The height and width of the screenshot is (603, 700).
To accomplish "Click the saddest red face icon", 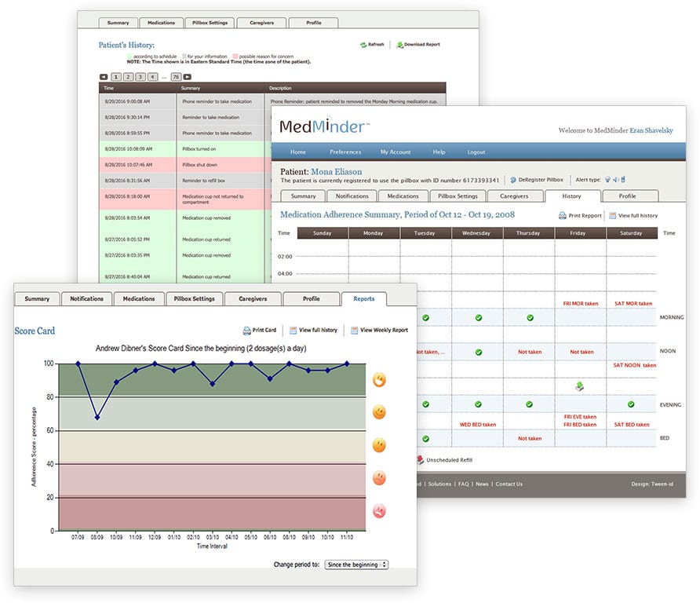I will tap(380, 511).
